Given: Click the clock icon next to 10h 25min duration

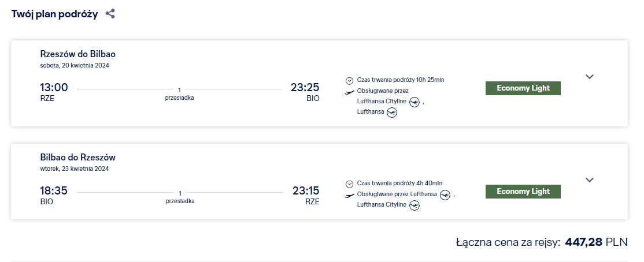Looking at the screenshot, I should click(349, 81).
